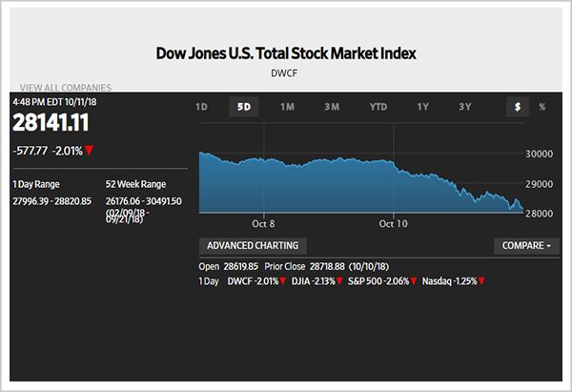Switch chart to 1M range
The height and width of the screenshot is (392, 572).
coord(287,107)
